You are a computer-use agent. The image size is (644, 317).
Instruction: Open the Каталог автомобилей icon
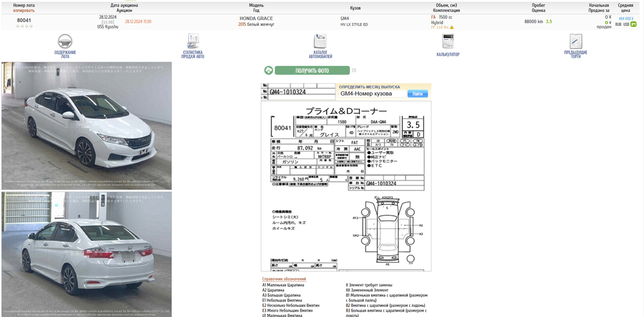click(x=320, y=42)
